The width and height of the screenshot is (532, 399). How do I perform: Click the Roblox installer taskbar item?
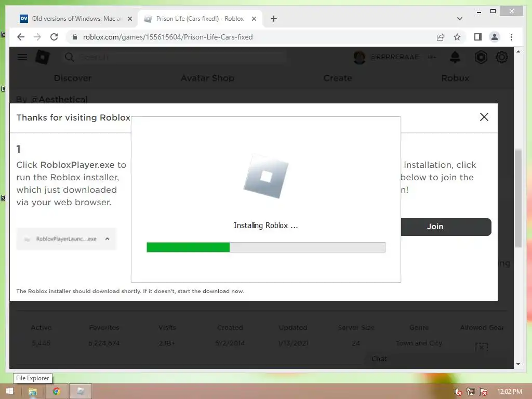coord(81,391)
